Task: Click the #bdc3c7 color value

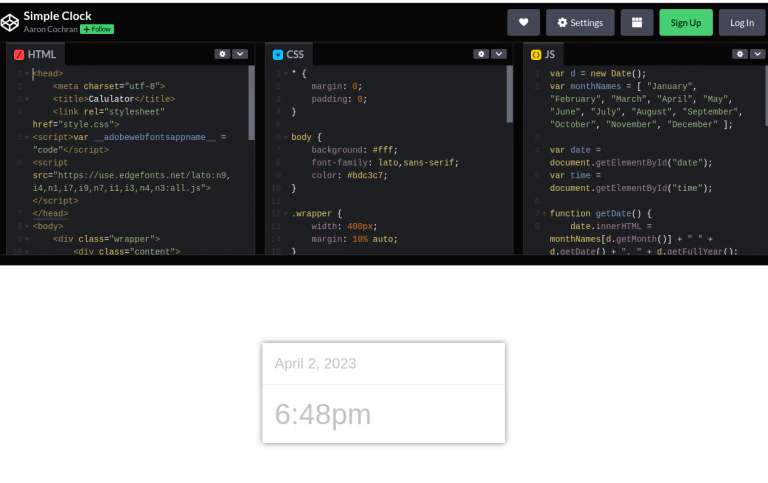Action: coord(365,175)
